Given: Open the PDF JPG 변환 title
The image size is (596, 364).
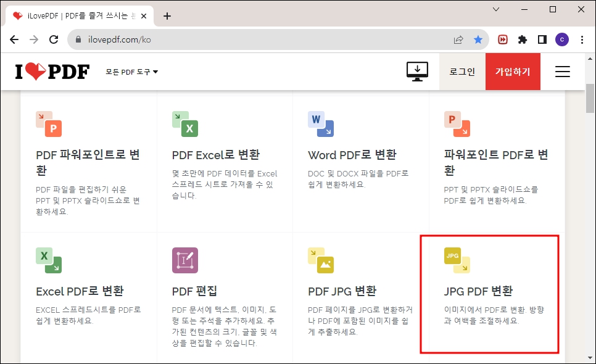Looking at the screenshot, I should (x=342, y=291).
